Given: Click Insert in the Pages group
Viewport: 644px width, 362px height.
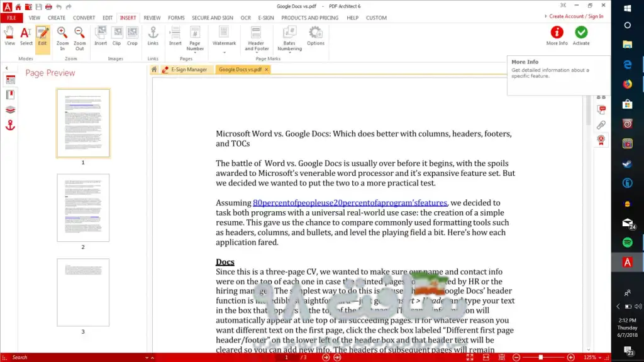Looking at the screenshot, I should pyautogui.click(x=175, y=36).
